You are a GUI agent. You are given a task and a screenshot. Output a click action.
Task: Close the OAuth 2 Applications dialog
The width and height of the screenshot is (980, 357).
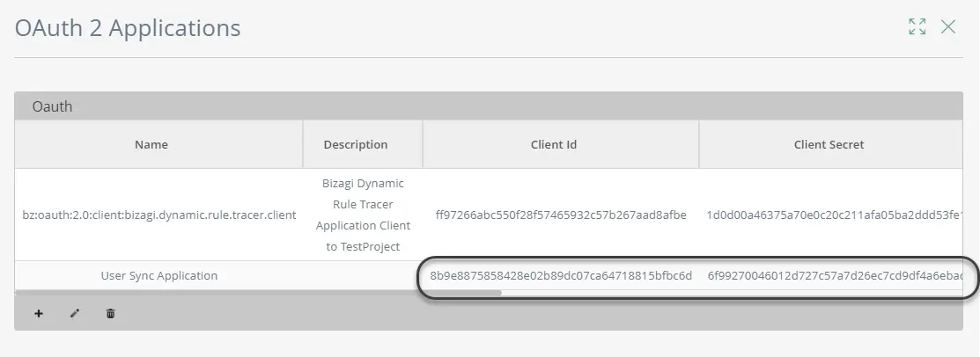click(948, 26)
